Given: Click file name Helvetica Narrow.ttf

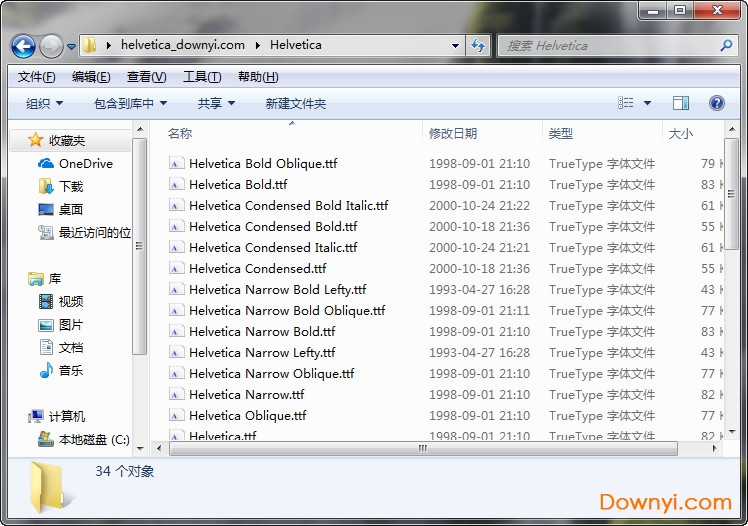Looking at the screenshot, I should tap(247, 394).
